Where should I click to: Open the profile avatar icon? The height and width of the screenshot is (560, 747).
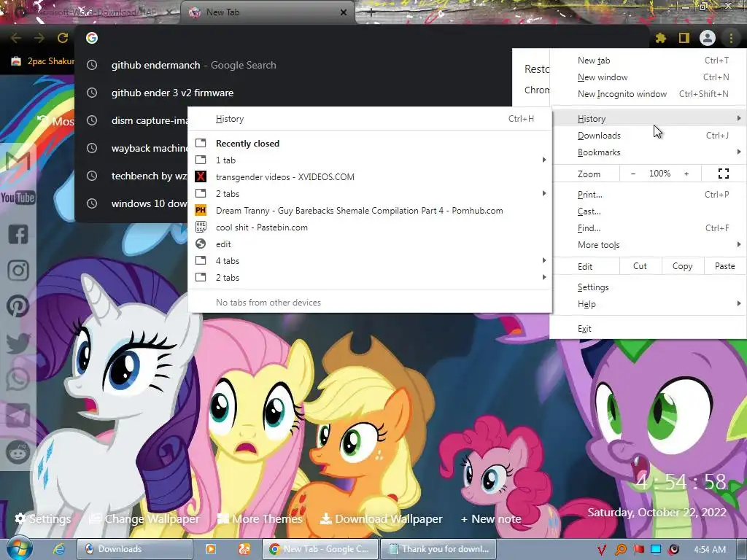click(708, 38)
